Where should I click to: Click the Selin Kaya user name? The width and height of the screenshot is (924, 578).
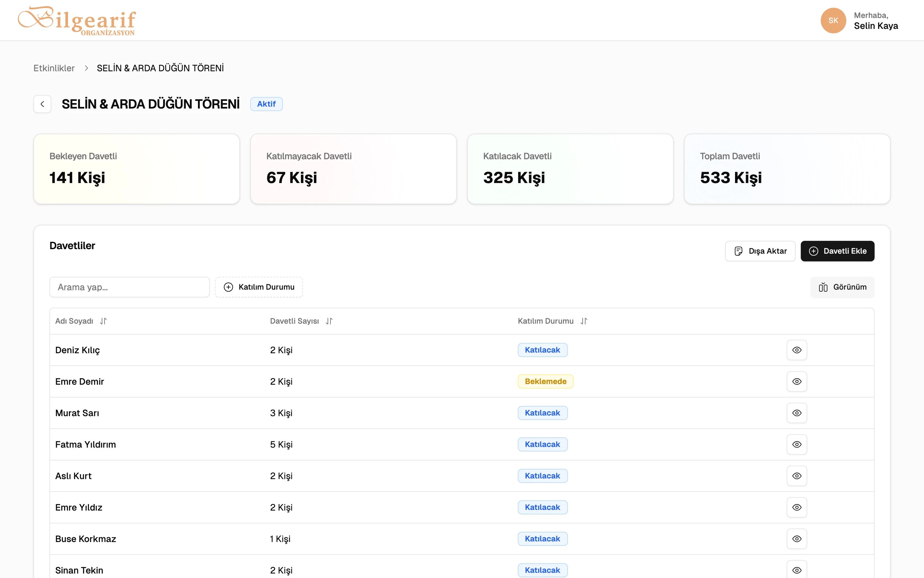point(876,26)
